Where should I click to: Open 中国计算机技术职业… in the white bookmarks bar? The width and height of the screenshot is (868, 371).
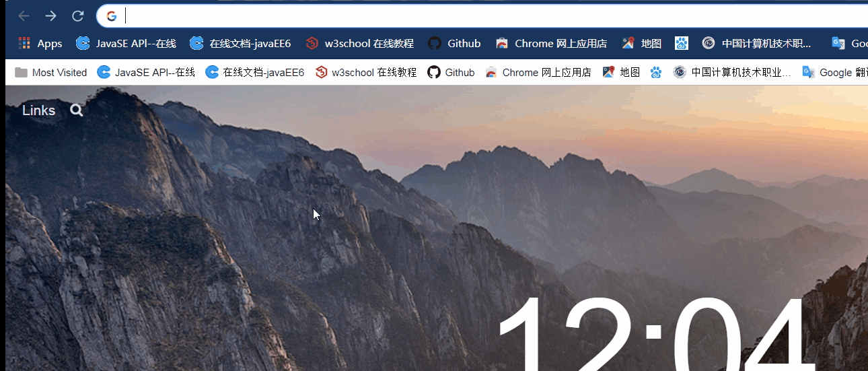coord(732,72)
